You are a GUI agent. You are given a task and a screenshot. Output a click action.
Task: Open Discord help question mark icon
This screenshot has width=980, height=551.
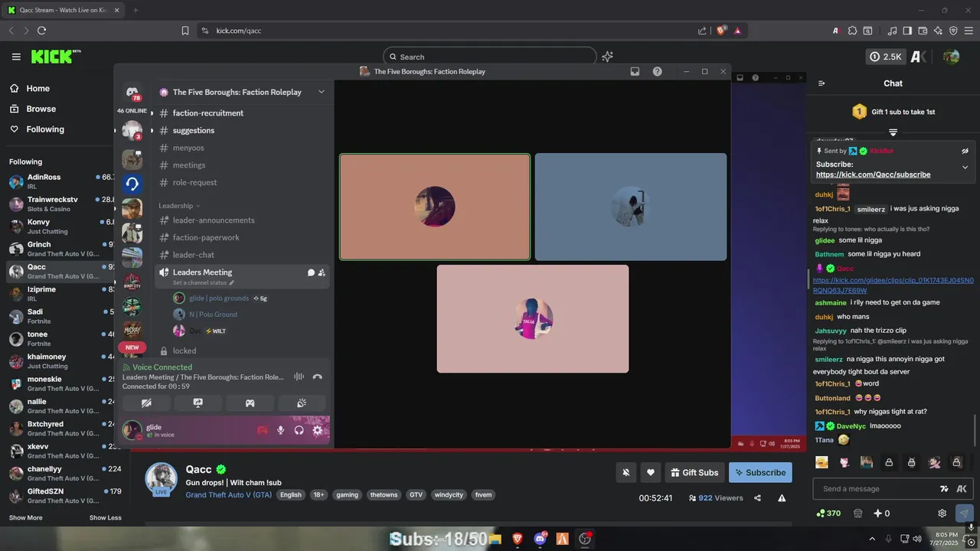657,71
